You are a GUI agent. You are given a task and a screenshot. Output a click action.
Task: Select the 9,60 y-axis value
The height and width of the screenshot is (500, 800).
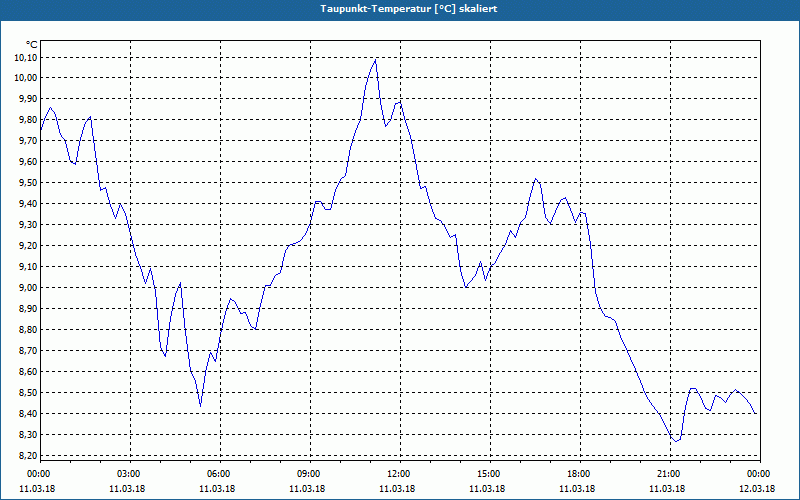click(28, 162)
